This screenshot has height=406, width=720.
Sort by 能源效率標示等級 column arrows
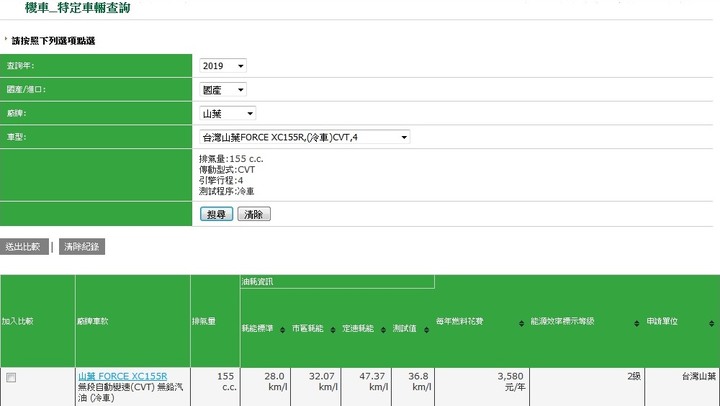click(x=637, y=323)
